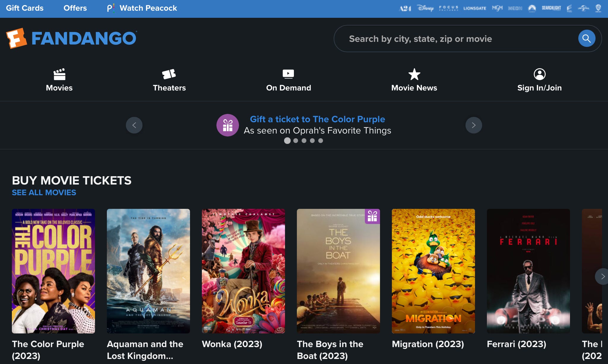Click the On Demand play screen icon
The image size is (608, 364).
pyautogui.click(x=288, y=74)
